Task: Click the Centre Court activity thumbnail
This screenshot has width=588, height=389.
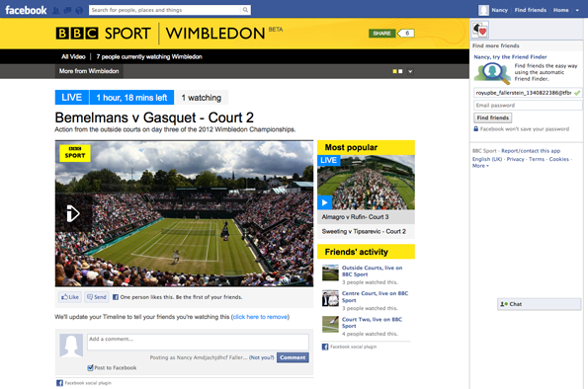Action: (330, 298)
